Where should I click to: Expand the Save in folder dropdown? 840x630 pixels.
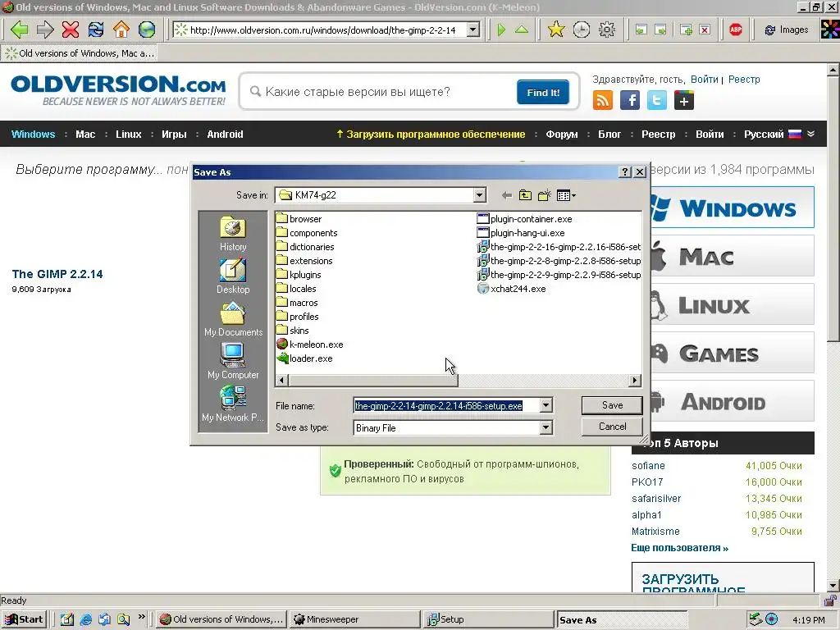(x=479, y=195)
